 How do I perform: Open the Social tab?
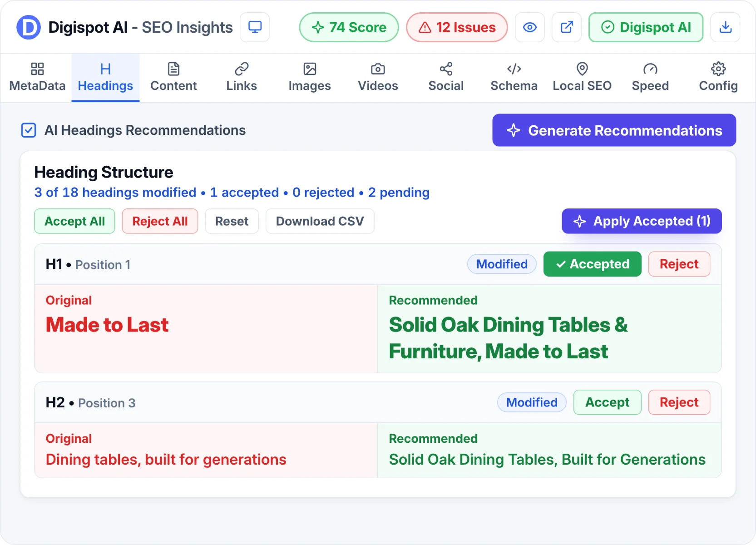tap(446, 78)
